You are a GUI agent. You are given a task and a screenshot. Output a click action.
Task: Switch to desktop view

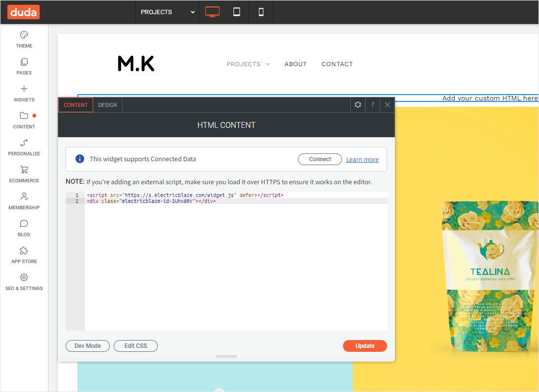(213, 12)
